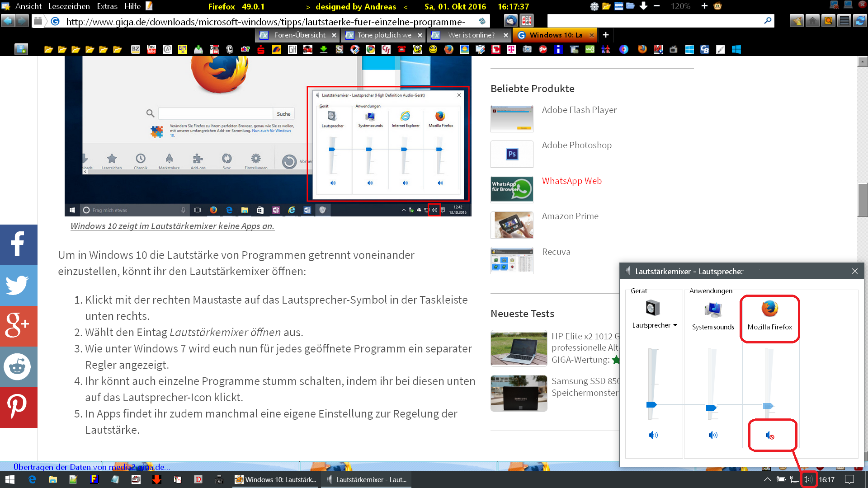The width and height of the screenshot is (868, 488).
Task: Show hidden system tray icons
Action: [767, 479]
